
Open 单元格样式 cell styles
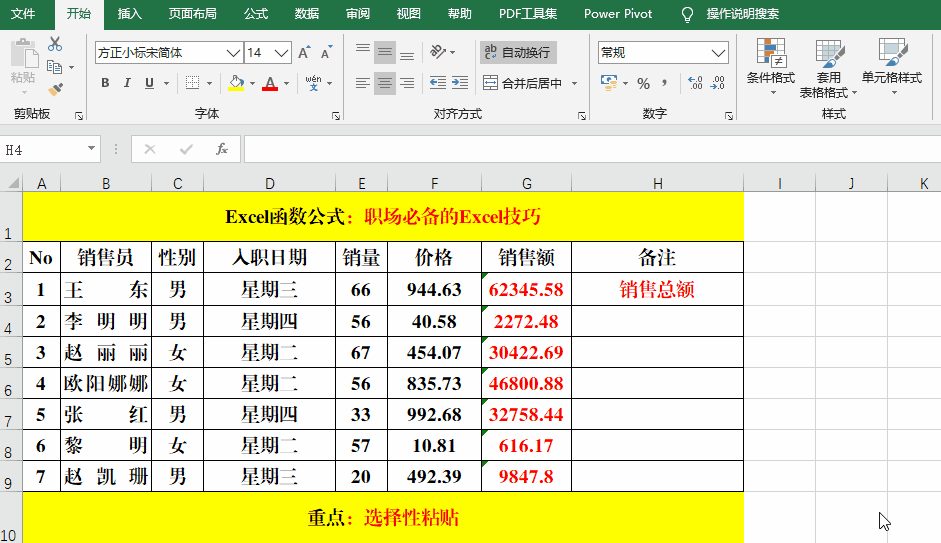(892, 67)
